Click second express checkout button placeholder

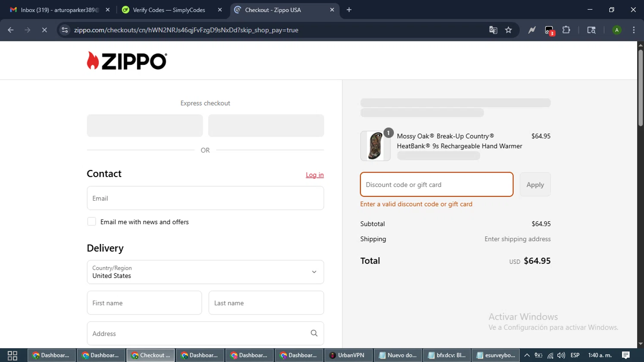[266, 125]
